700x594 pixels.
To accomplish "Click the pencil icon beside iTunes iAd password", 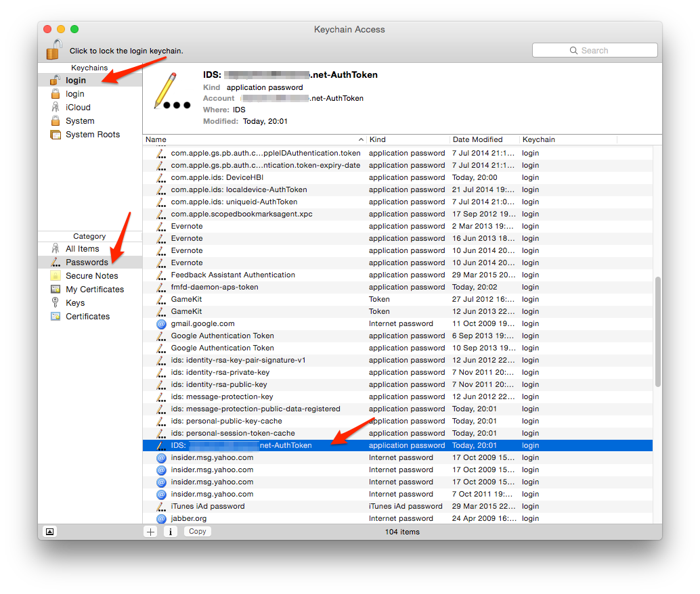I will [x=161, y=507].
